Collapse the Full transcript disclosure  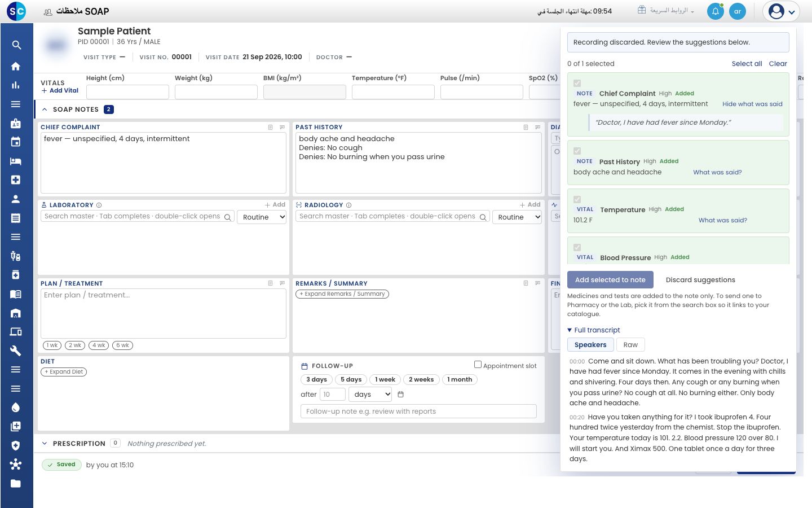tap(594, 330)
